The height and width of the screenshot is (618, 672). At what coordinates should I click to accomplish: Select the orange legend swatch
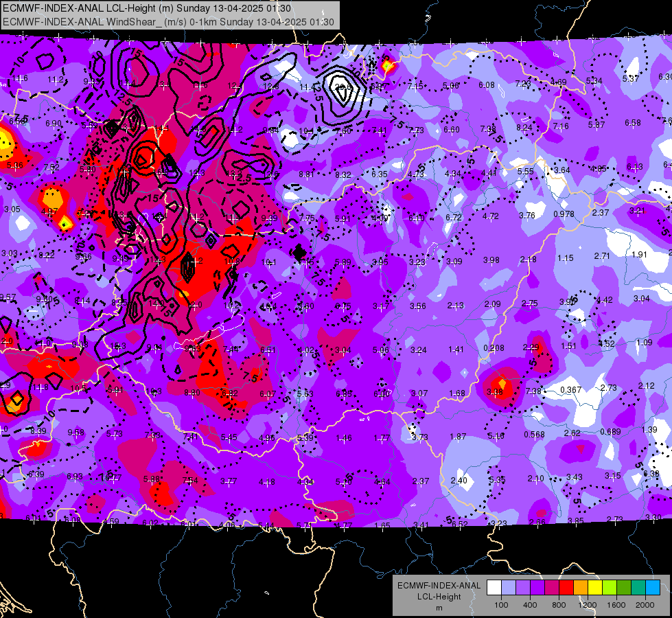point(581,588)
